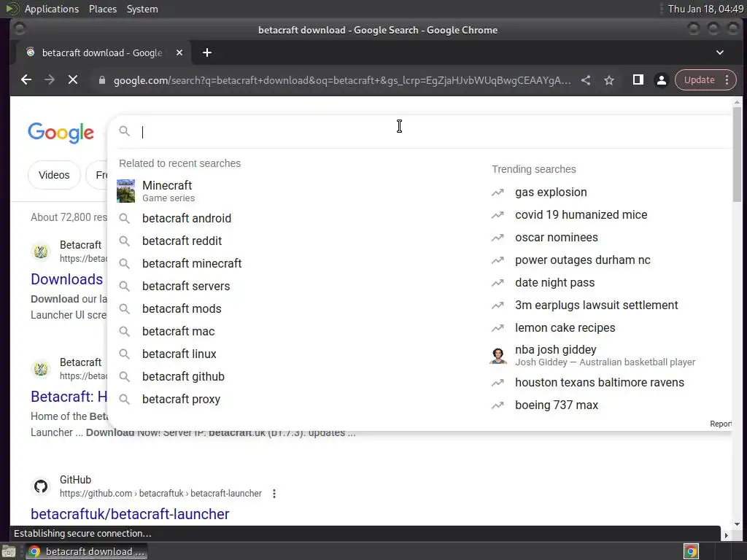
Task: Close the betacraft download tab
Action: 179,52
